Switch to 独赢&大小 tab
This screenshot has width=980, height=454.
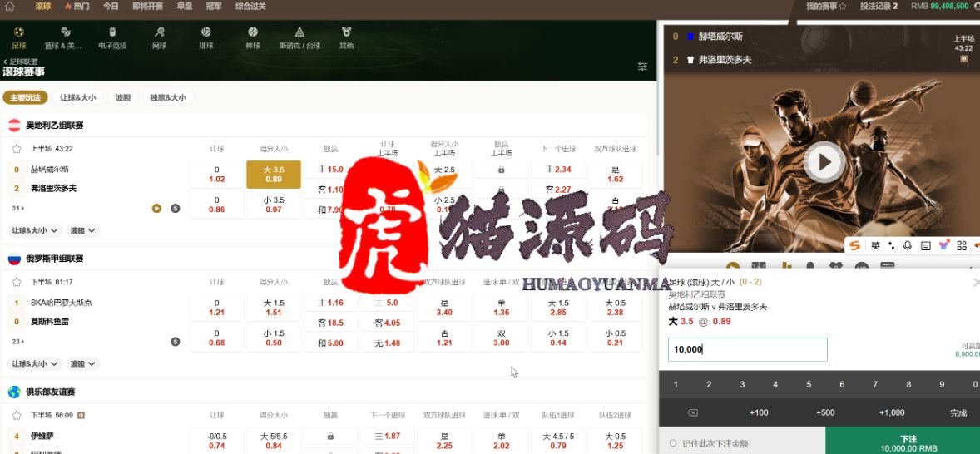[167, 98]
